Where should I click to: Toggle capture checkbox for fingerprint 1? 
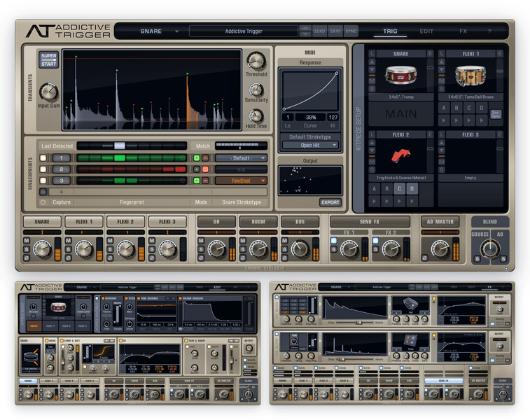click(43, 157)
